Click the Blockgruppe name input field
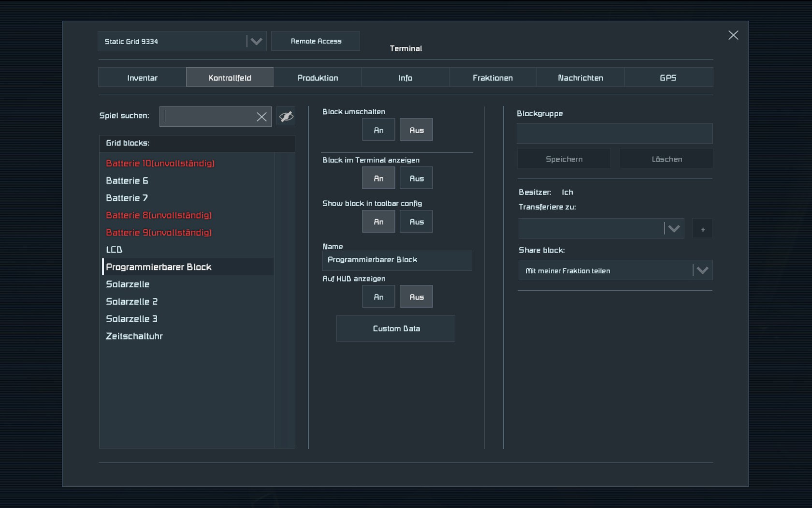The width and height of the screenshot is (812, 508). [x=614, y=134]
